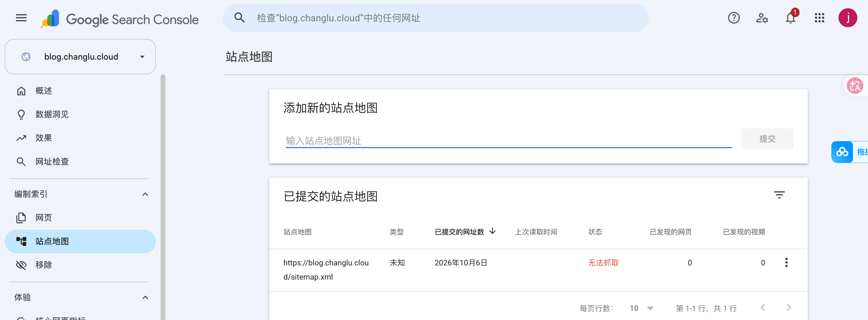Click the 无法抓取 status text
The height and width of the screenshot is (320, 868).
[603, 263]
